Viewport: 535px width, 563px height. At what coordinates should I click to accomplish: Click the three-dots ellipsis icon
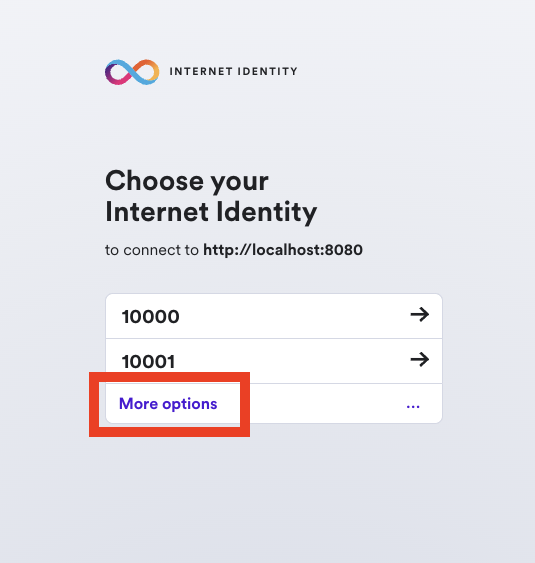pos(413,406)
